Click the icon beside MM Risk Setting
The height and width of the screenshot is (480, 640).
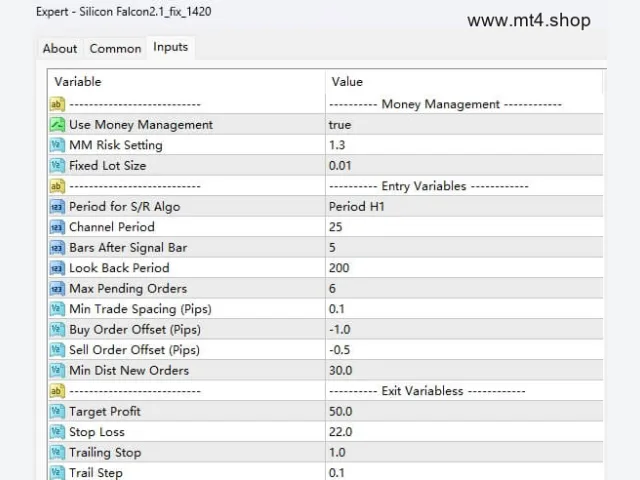click(x=57, y=145)
